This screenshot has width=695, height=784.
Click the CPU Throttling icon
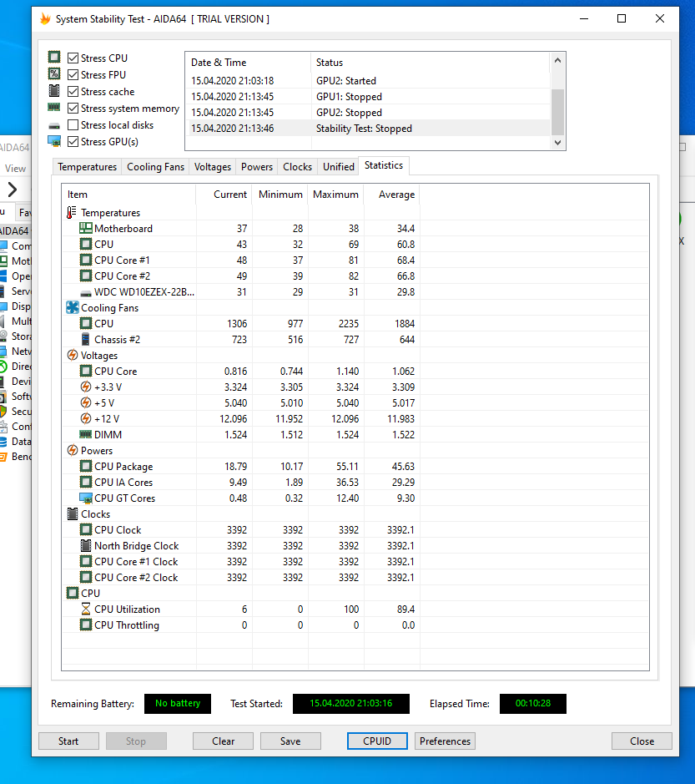85,625
